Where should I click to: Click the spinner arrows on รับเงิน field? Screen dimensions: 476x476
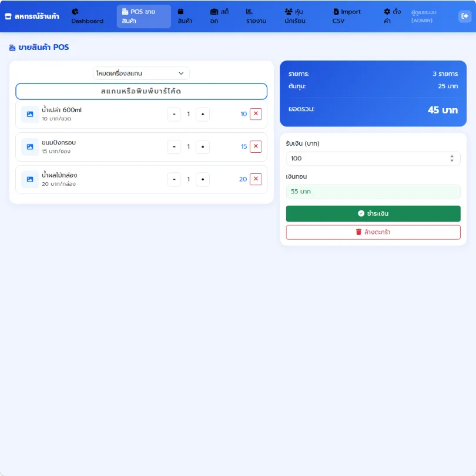452,159
